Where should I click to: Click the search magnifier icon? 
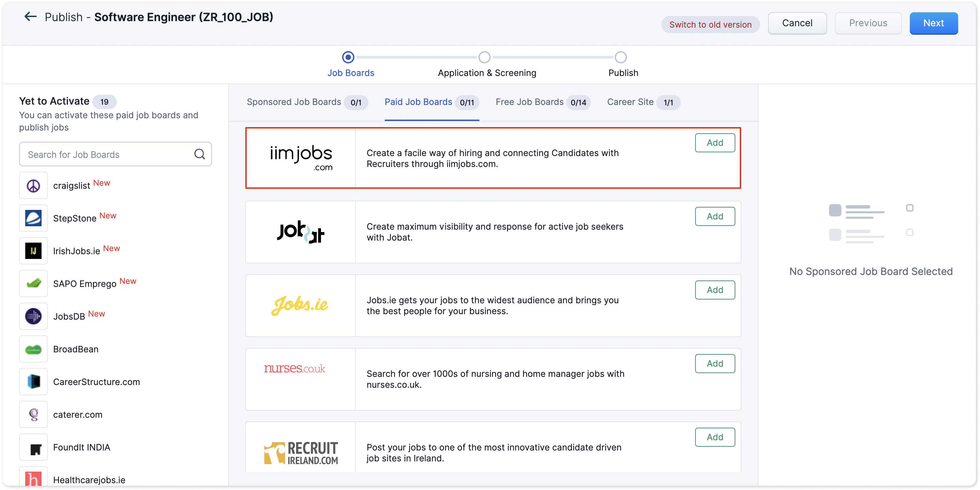tap(199, 154)
